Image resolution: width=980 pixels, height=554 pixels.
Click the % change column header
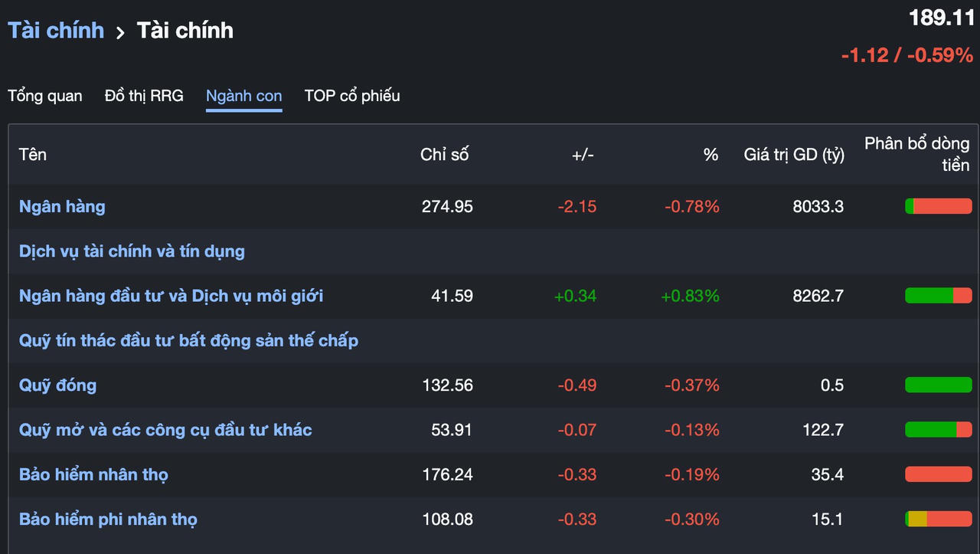click(x=710, y=154)
